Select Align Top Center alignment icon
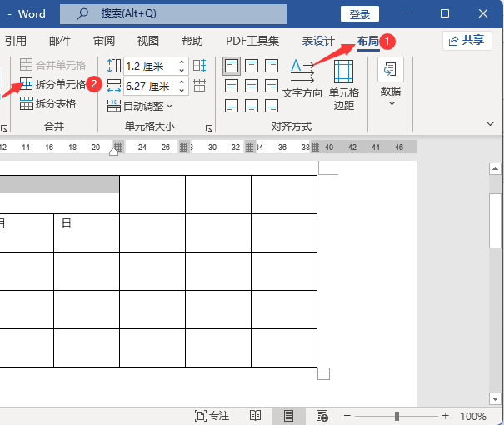Screen dimensions: 504x425 click(252, 66)
